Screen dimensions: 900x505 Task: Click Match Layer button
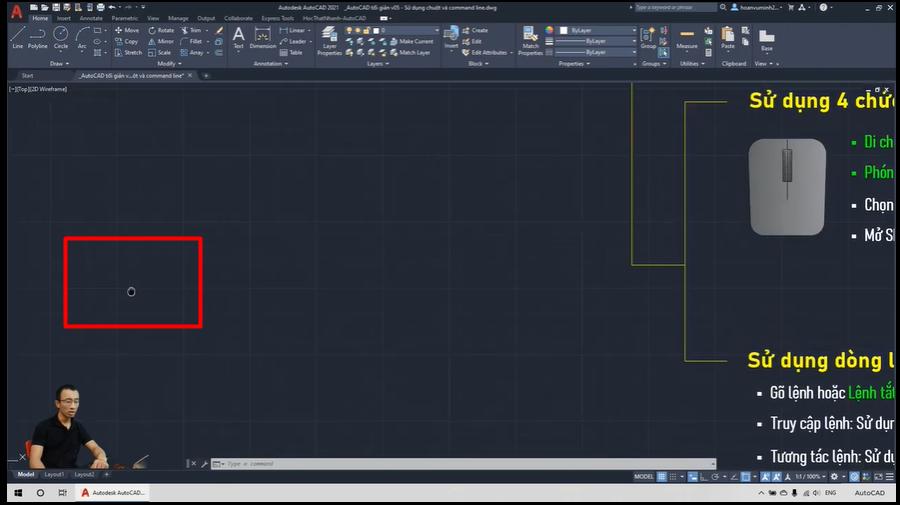click(410, 52)
